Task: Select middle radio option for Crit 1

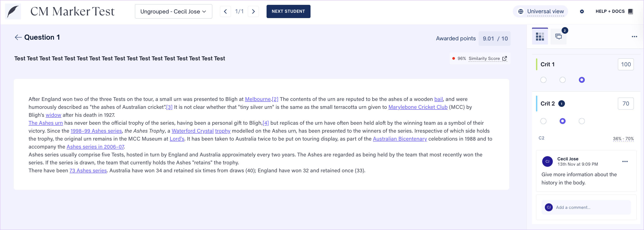Action: (563, 80)
